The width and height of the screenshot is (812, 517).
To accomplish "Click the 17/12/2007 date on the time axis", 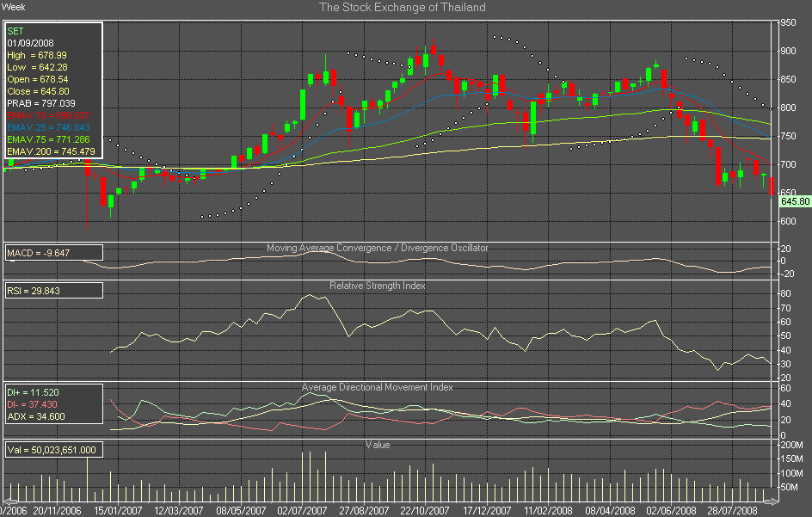I will click(x=486, y=511).
